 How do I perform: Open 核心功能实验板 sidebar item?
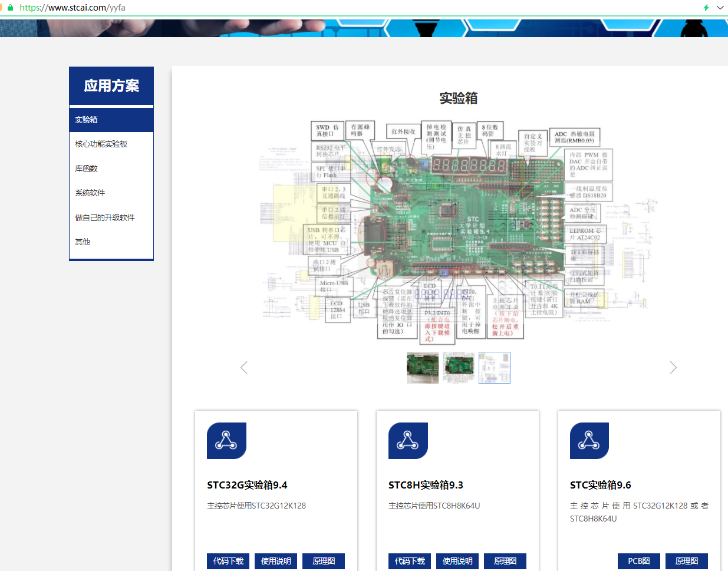111,144
